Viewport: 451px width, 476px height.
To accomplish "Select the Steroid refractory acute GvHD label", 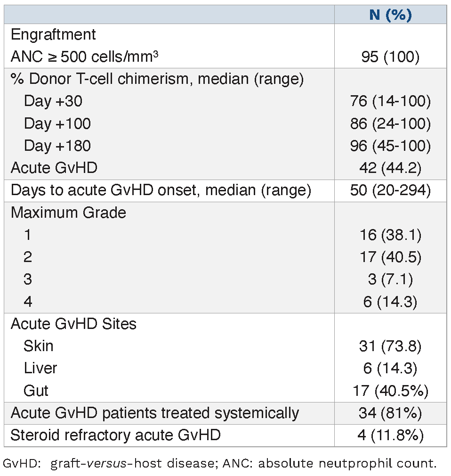I will click(115, 435).
